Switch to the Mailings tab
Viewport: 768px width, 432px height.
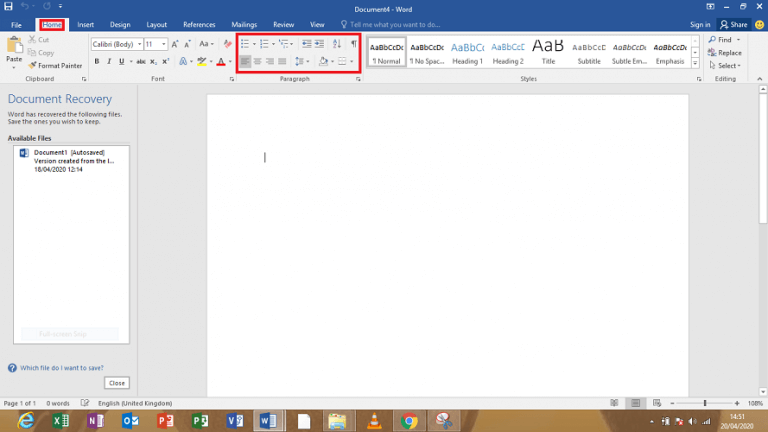point(244,24)
